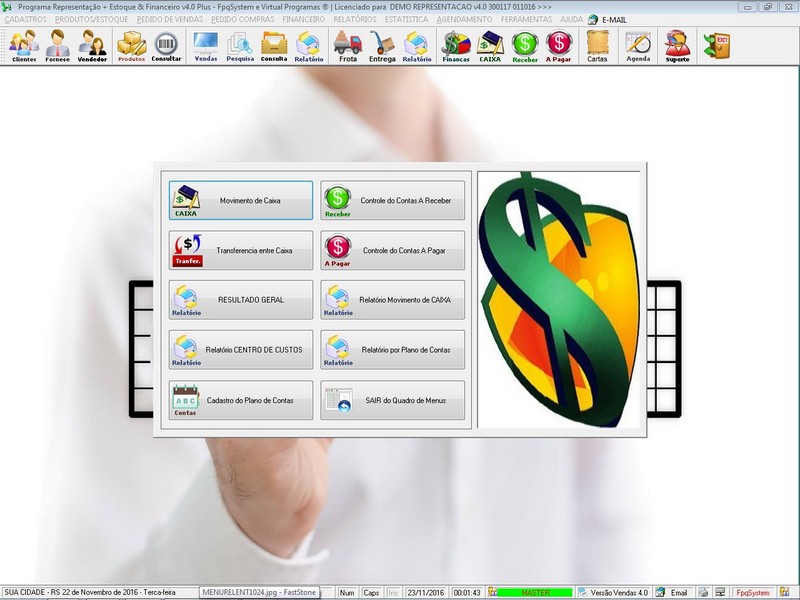Open the Produtos boxes icon

point(132,46)
